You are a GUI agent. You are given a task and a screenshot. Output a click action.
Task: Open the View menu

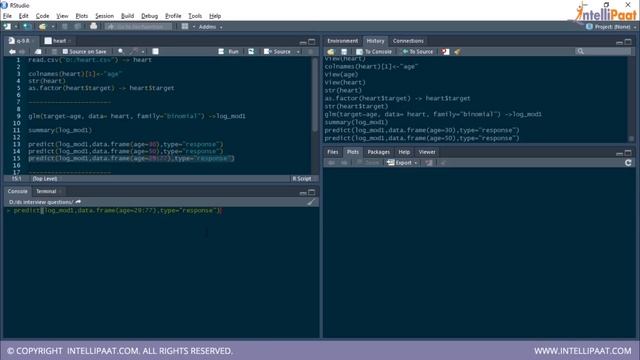pos(62,16)
